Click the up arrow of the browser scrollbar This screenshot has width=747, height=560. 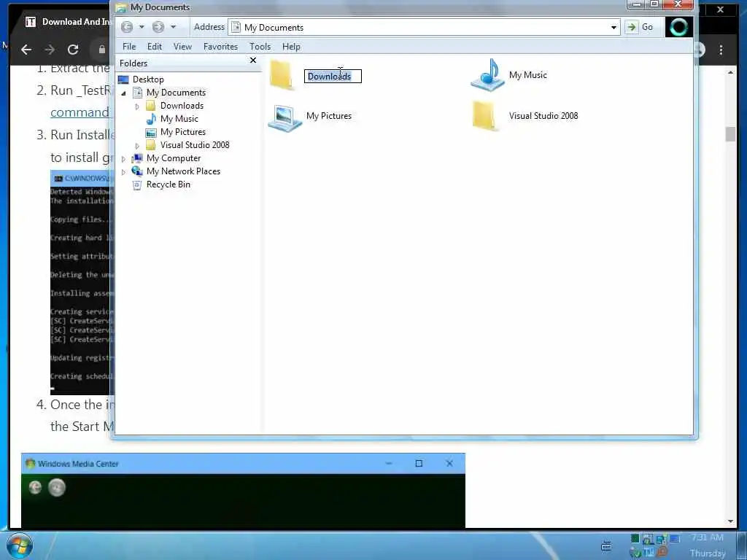(x=731, y=72)
